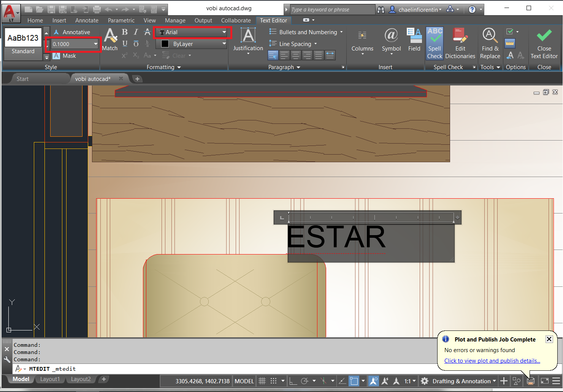This screenshot has width=563, height=392.
Task: Toggle Annotative text style
Action: pyautogui.click(x=72, y=32)
